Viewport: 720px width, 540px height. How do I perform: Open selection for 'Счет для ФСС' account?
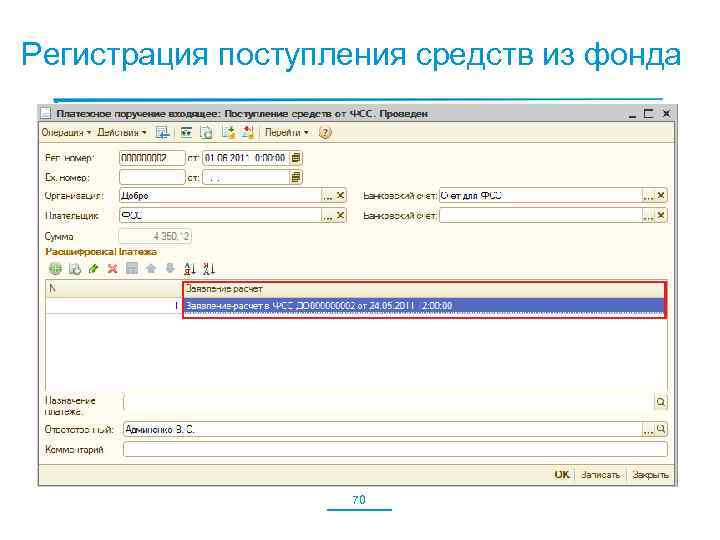[x=648, y=196]
